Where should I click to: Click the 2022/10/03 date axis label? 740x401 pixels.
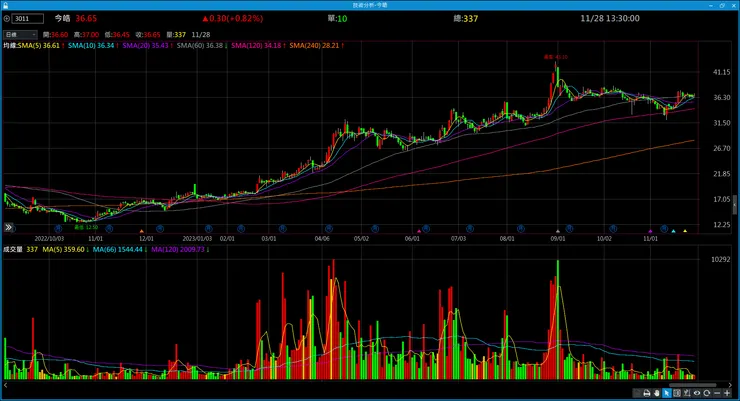pos(49,239)
